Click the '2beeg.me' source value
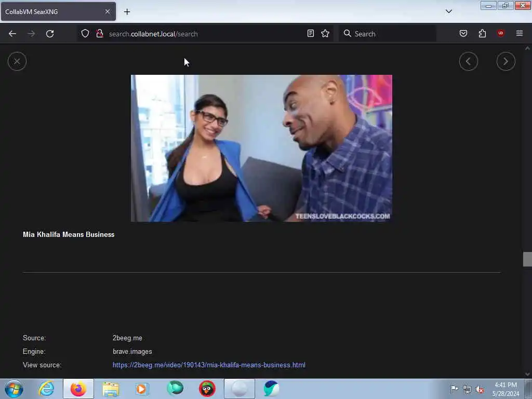 coord(128,338)
